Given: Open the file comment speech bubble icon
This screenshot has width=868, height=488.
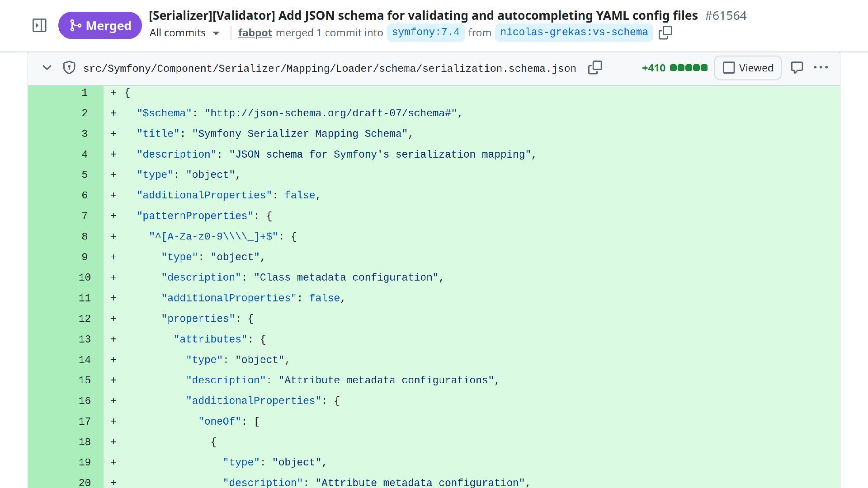Looking at the screenshot, I should click(x=797, y=68).
